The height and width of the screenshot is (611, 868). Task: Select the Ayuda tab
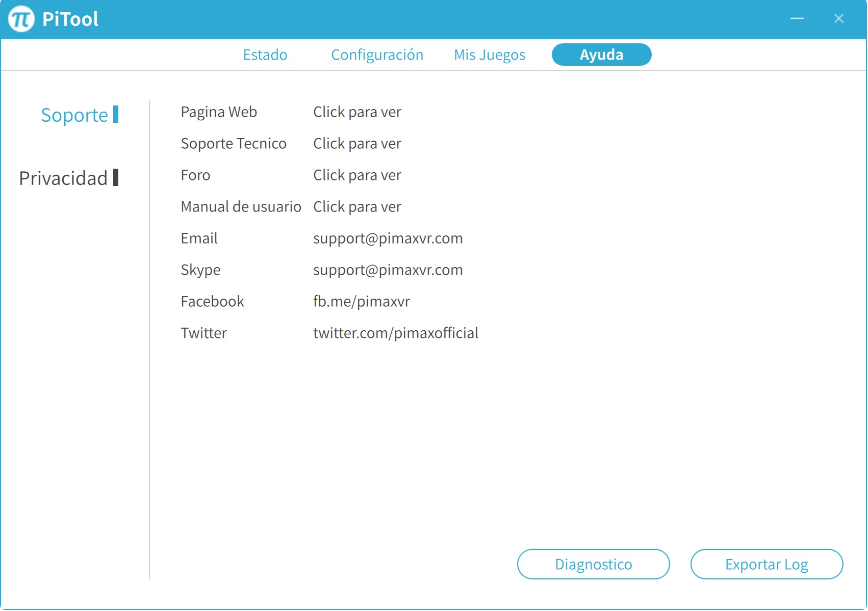(602, 55)
